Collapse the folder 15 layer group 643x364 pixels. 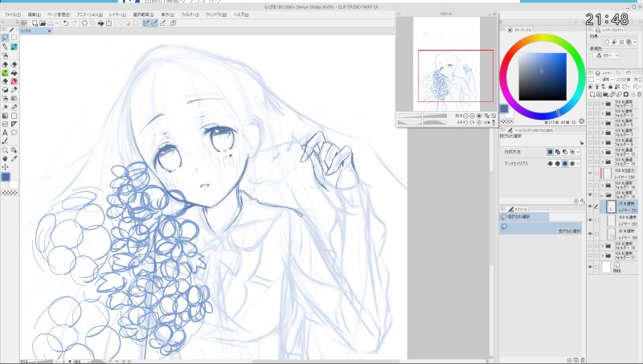(x=602, y=194)
